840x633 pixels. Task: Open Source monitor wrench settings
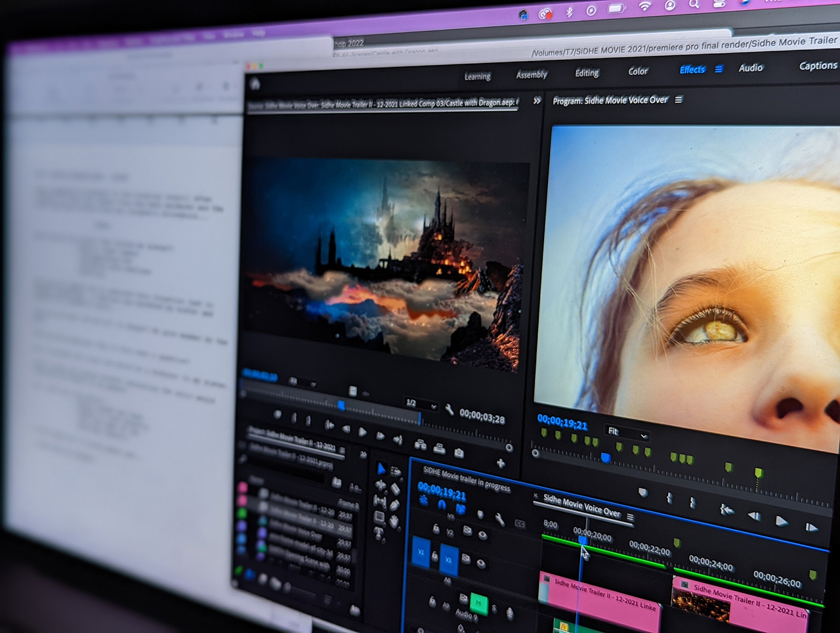click(450, 410)
